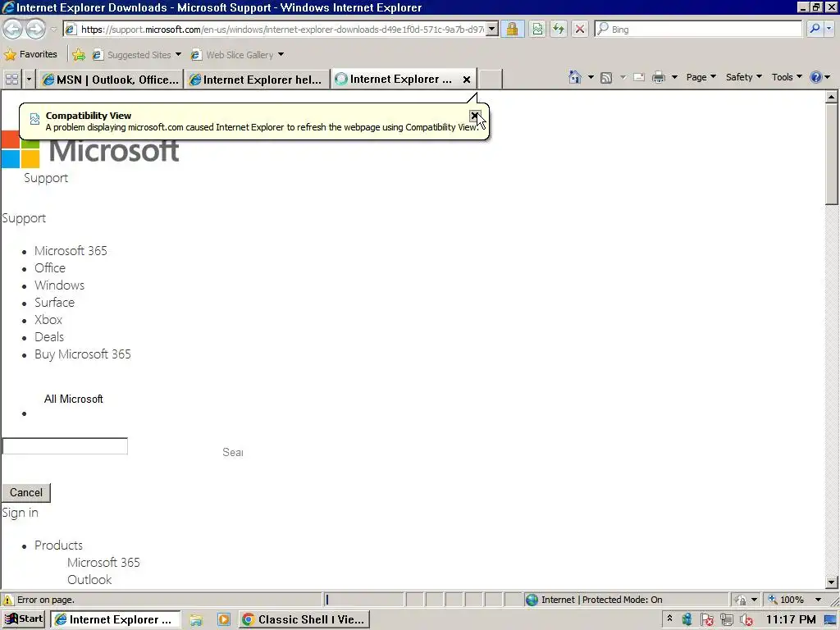
Task: Click into the Bing search box
Action: (699, 30)
